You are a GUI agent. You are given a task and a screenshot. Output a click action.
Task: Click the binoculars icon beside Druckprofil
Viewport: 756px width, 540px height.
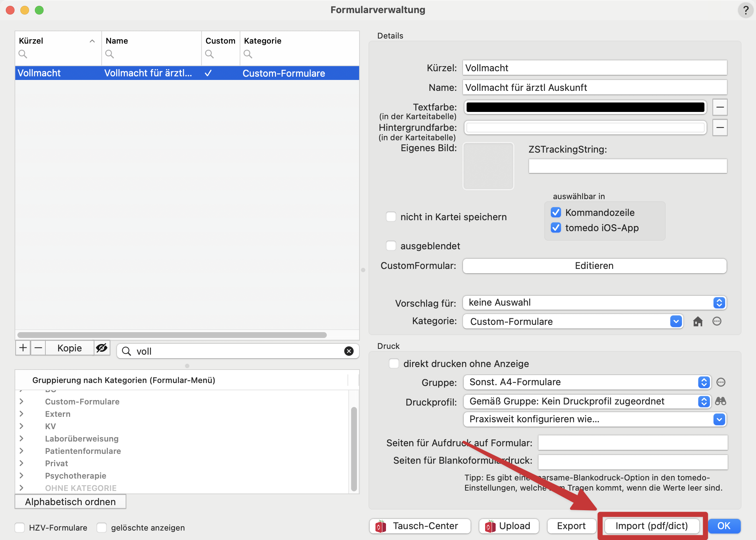click(720, 401)
